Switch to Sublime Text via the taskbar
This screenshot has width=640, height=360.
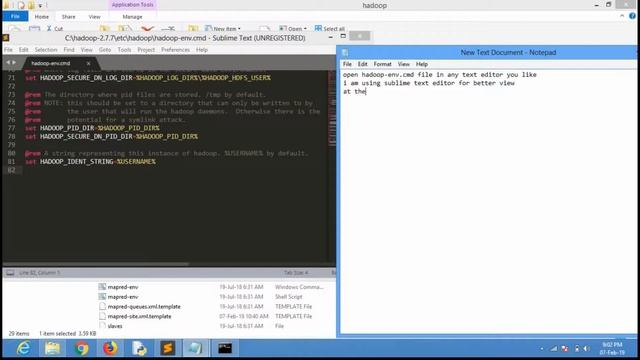coord(168,348)
